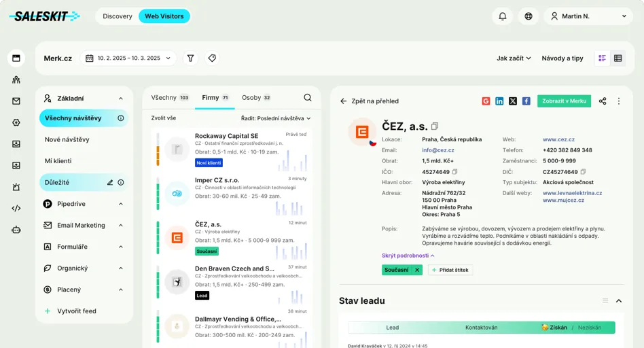
Task: Share the ČEZ company detail
Action: coord(603,101)
